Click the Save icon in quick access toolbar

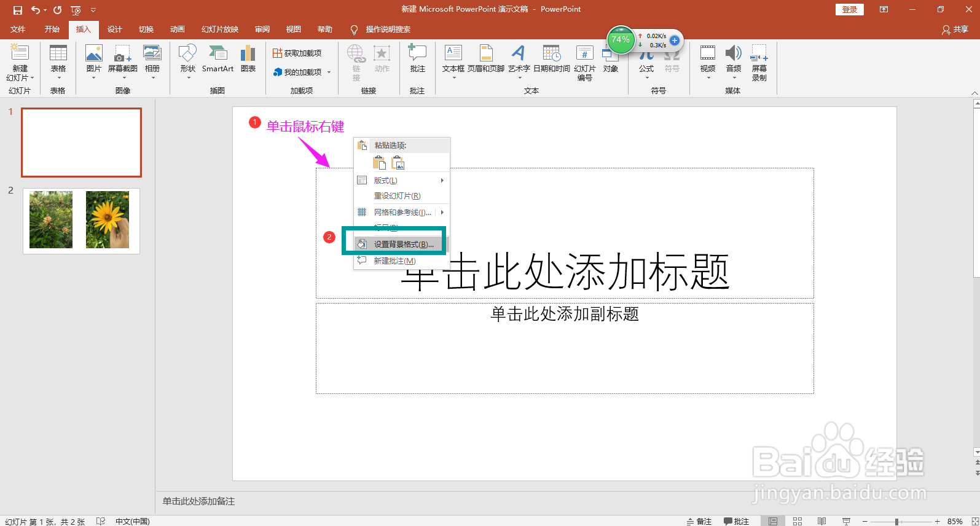(x=18, y=10)
